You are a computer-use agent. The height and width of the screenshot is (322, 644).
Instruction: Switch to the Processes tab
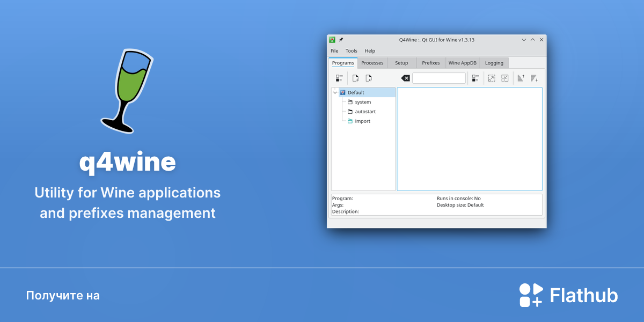[x=372, y=63]
